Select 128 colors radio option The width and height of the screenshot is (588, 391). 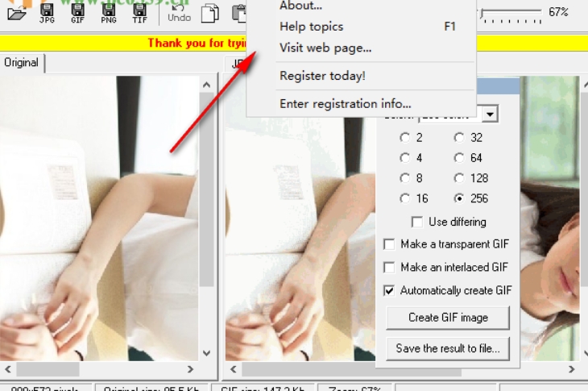coord(471,178)
